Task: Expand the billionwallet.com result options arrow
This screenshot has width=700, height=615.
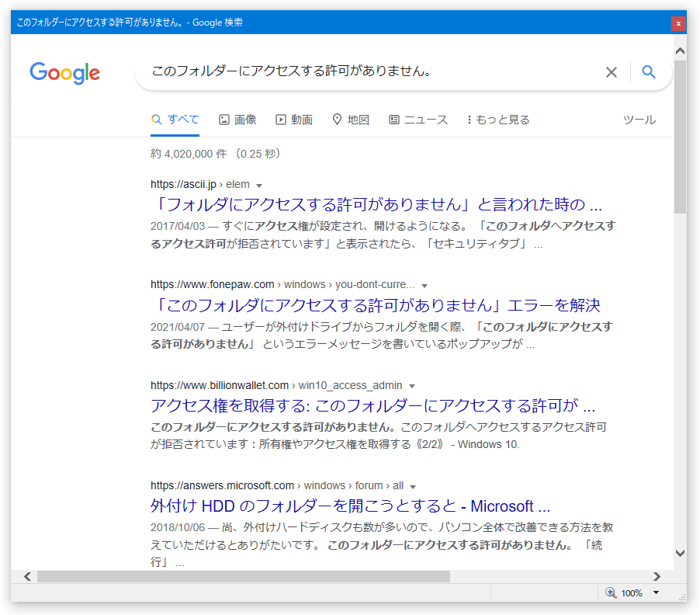Action: tap(412, 386)
